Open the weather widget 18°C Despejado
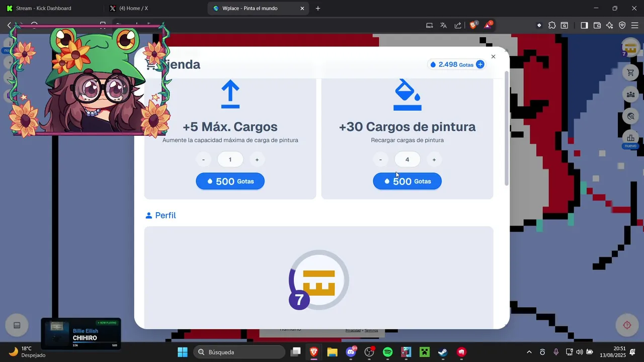 27,352
